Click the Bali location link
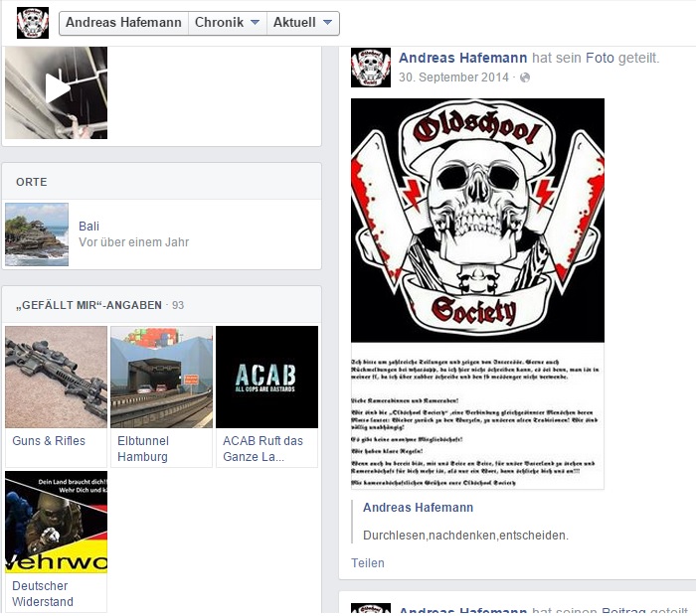The width and height of the screenshot is (696, 616). 89,227
